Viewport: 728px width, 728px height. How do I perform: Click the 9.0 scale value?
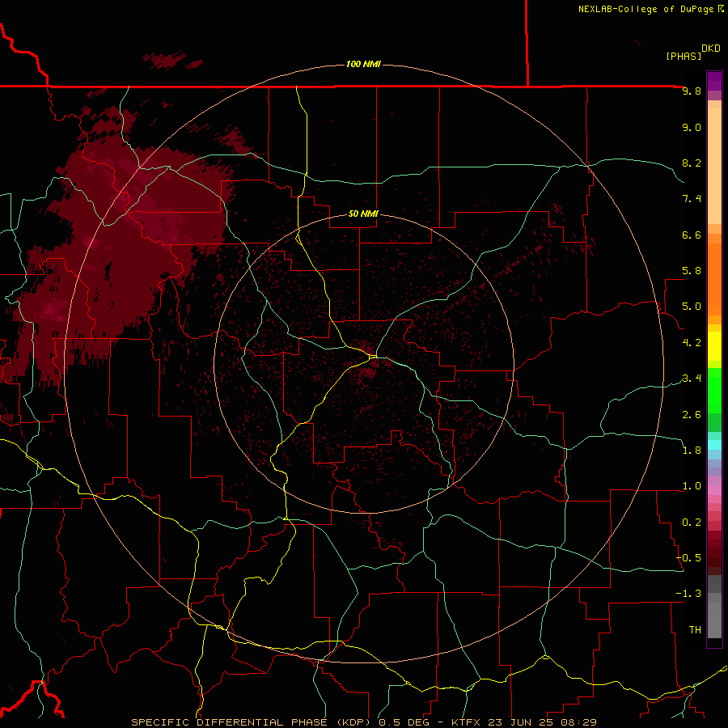tap(692, 127)
